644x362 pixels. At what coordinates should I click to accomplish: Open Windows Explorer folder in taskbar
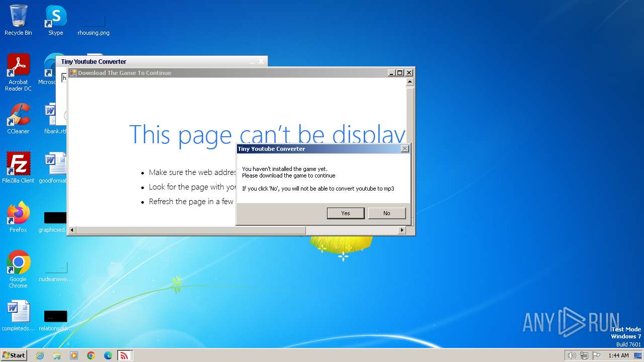[57, 355]
